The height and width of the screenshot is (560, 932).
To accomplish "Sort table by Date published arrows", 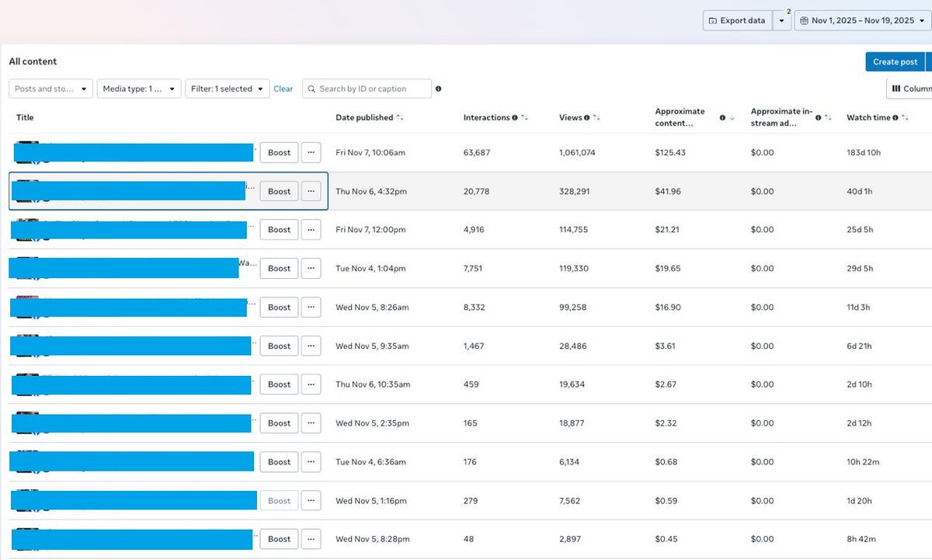I will 400,118.
